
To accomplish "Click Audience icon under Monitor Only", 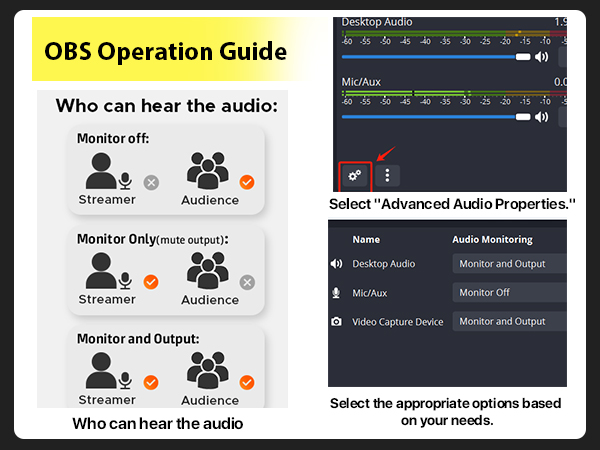I will click(x=208, y=272).
